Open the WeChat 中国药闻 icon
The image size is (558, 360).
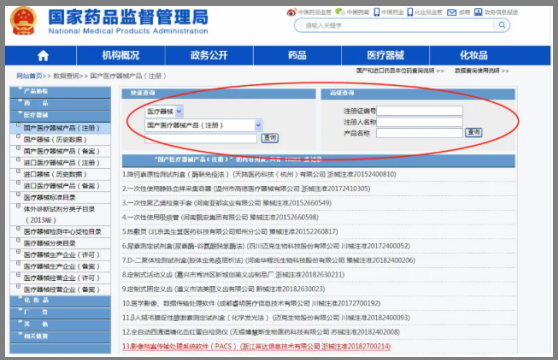coord(340,12)
